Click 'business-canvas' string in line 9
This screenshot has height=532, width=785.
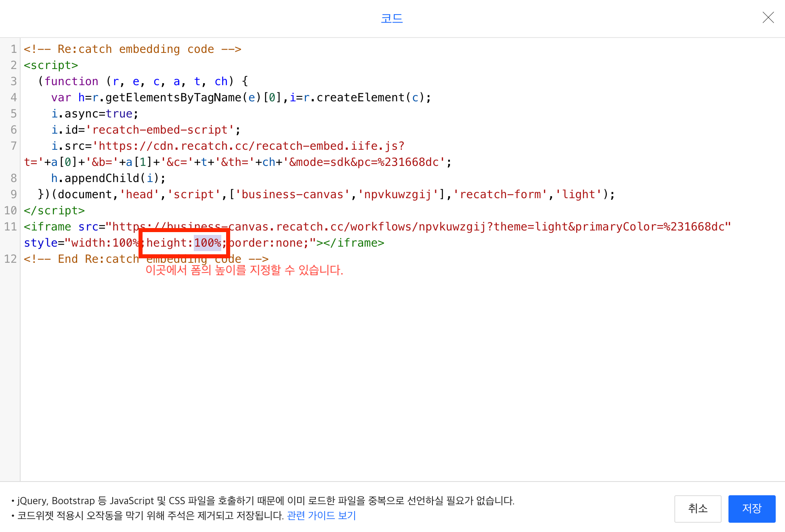click(x=292, y=195)
